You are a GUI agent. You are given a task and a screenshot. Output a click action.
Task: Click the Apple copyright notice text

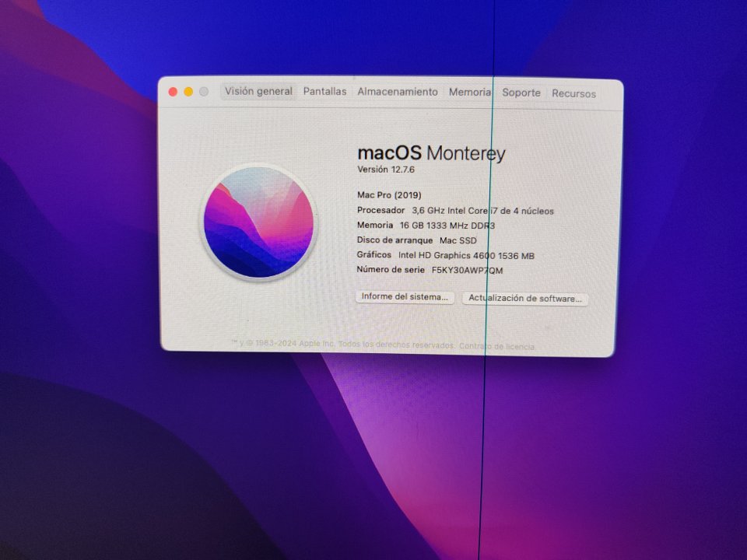tap(342, 345)
